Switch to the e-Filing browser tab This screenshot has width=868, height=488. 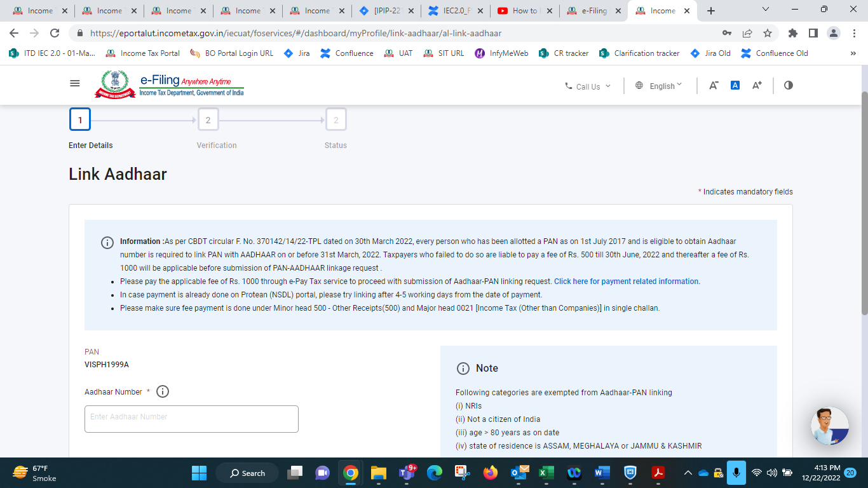[x=590, y=10]
